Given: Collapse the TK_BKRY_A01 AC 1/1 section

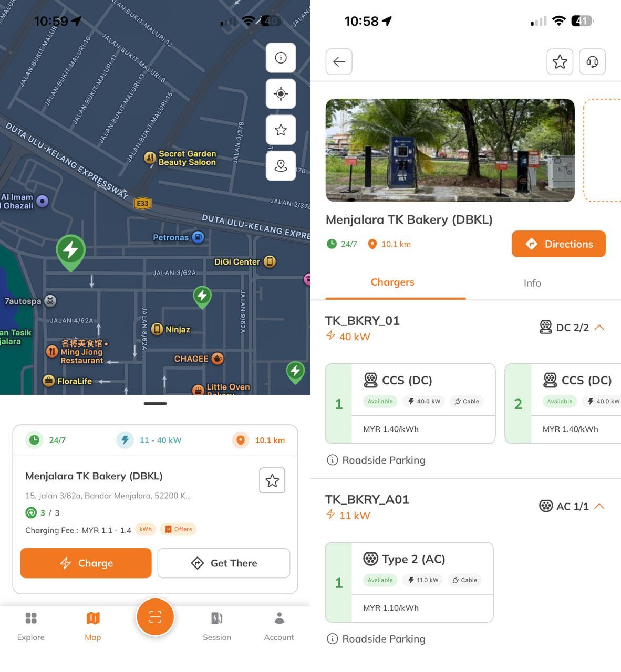Looking at the screenshot, I should [599, 507].
